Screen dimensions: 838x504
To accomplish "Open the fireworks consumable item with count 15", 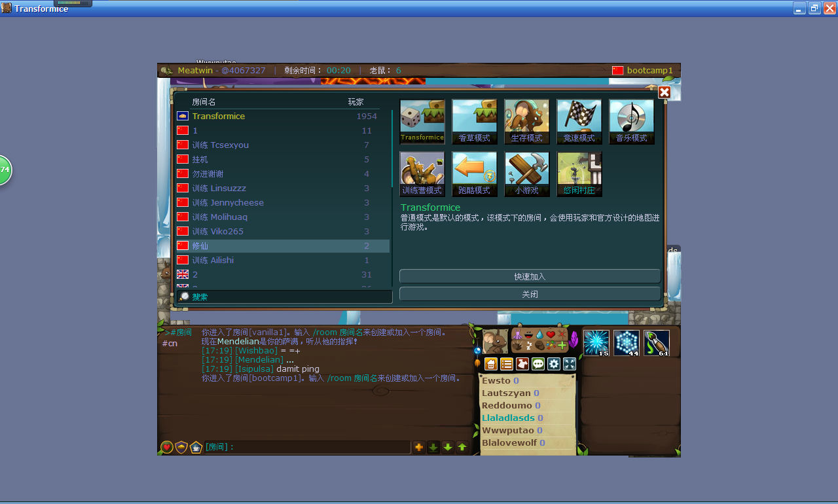I will (x=596, y=343).
